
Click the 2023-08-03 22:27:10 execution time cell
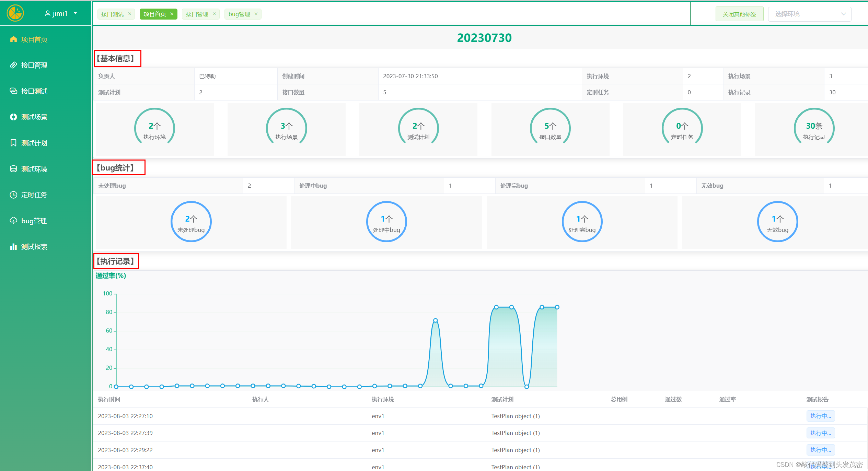tap(125, 416)
